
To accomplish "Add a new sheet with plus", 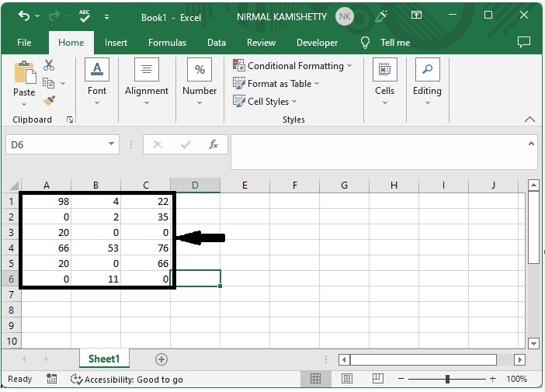I will 161,359.
